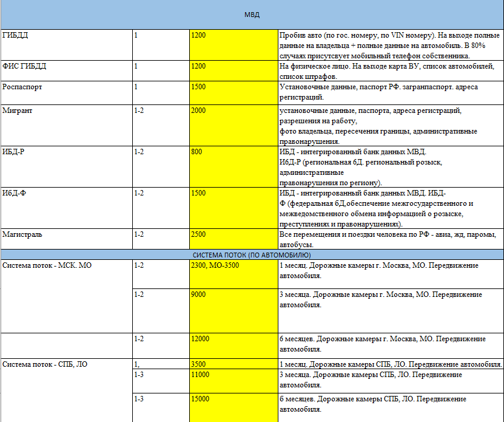
Task: Select the 12000 price cell
Action: coord(234,345)
